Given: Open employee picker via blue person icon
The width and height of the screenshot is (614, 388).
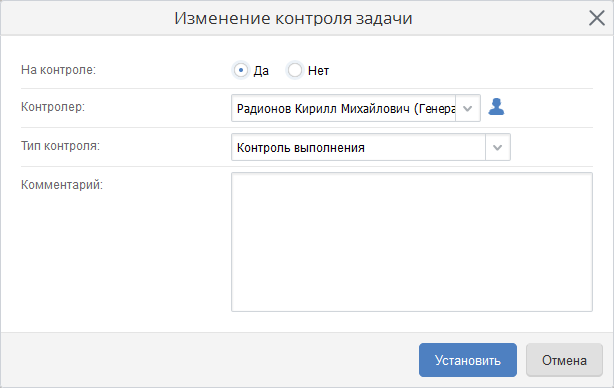Looking at the screenshot, I should [496, 106].
